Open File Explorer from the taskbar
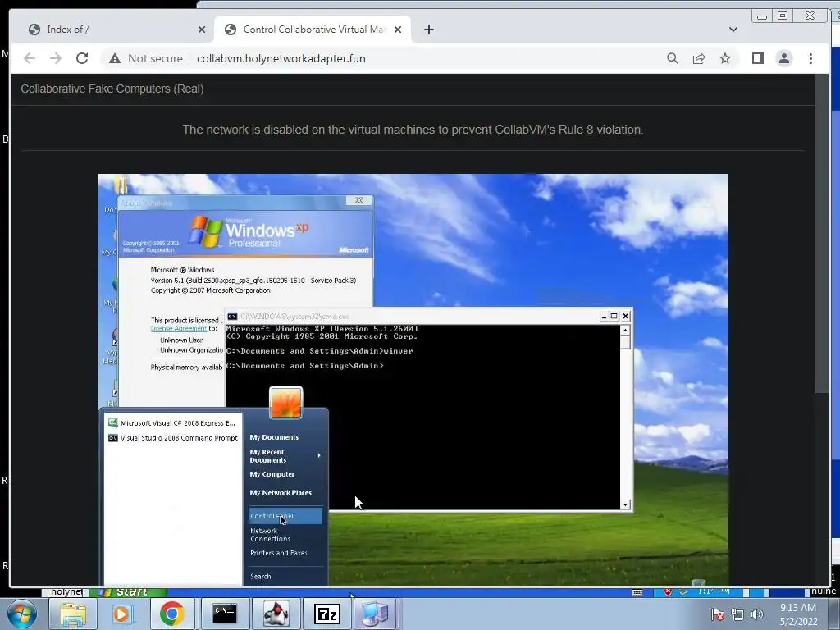 (x=73, y=614)
